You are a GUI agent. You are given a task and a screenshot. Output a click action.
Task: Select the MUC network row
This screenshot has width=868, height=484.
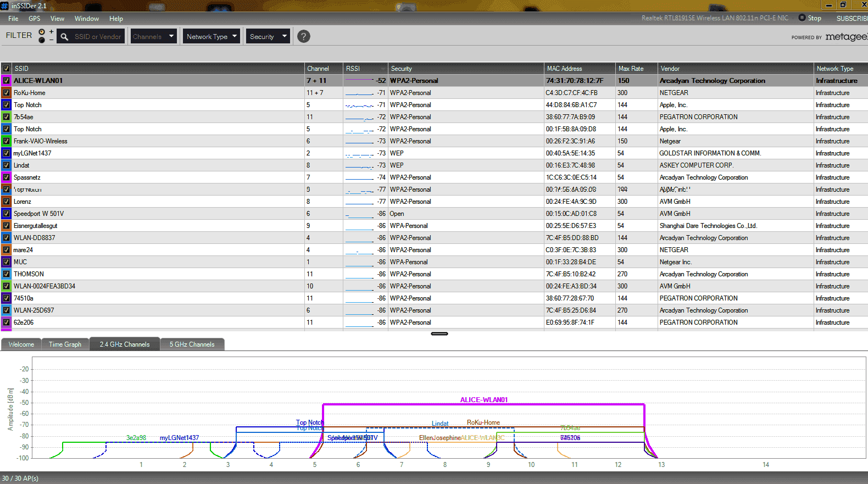coord(434,262)
